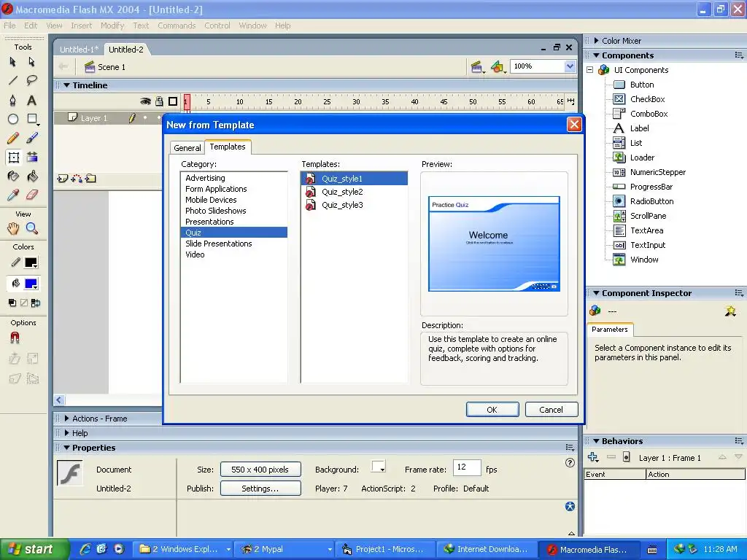The image size is (747, 560).
Task: Collapse the Properties panel
Action: (66, 448)
